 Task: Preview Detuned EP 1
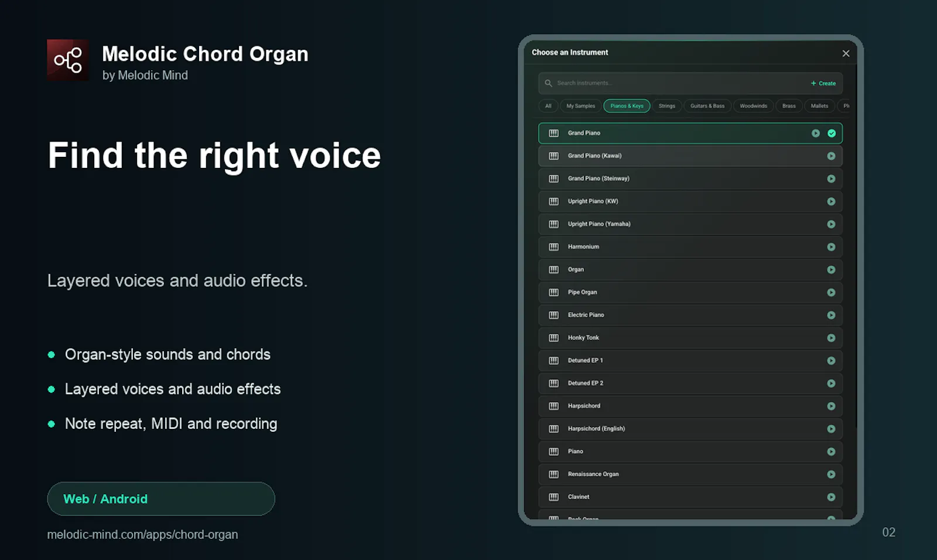(x=831, y=360)
